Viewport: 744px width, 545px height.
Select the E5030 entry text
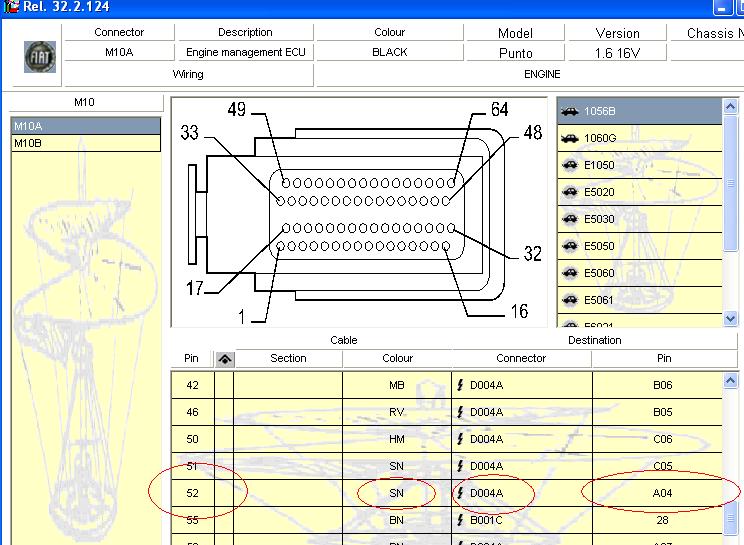click(599, 219)
